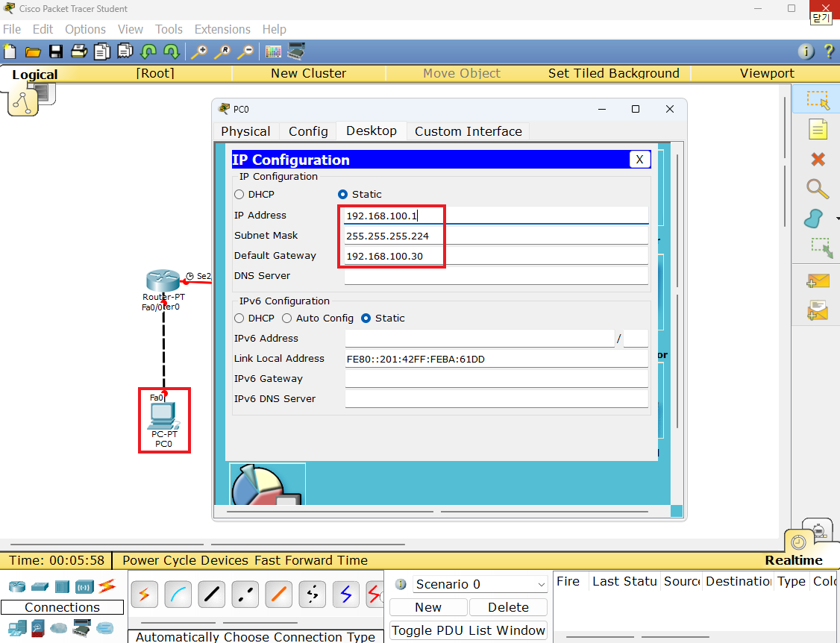Pick the Phone cable connection
The height and width of the screenshot is (643, 840).
tap(313, 595)
